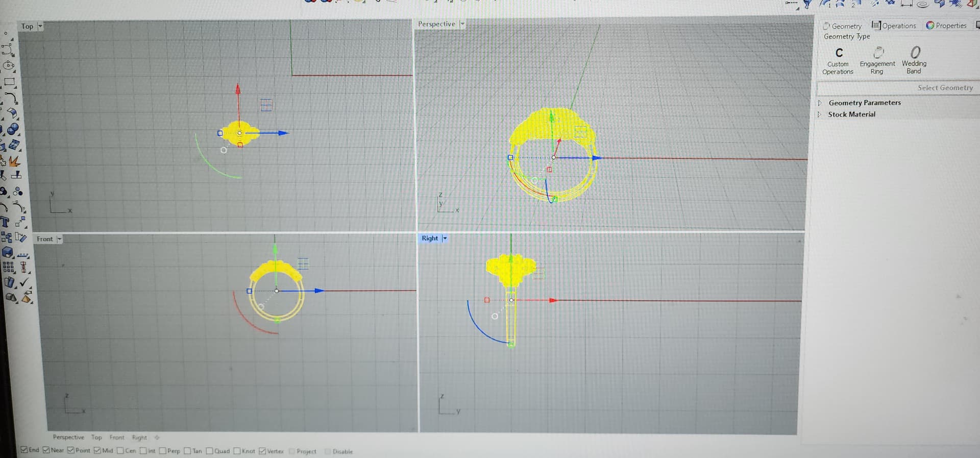Click the Block definition icon
Viewport: 980px width, 458px height.
coord(6,237)
